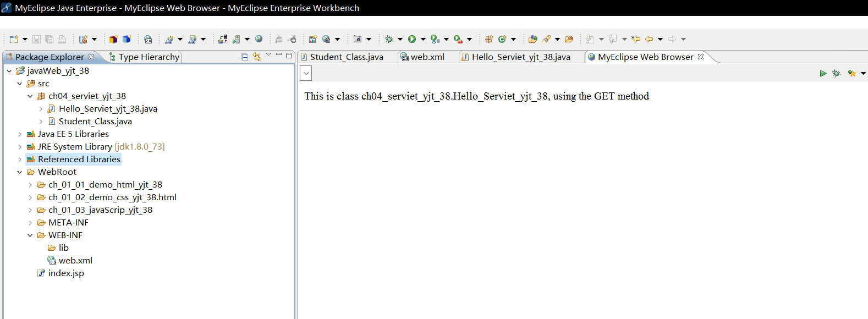Close the Package Explorer view
The height and width of the screenshot is (319, 868).
pos(91,57)
